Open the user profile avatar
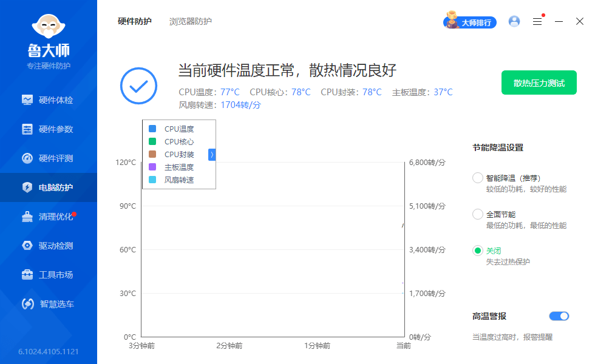 point(514,21)
